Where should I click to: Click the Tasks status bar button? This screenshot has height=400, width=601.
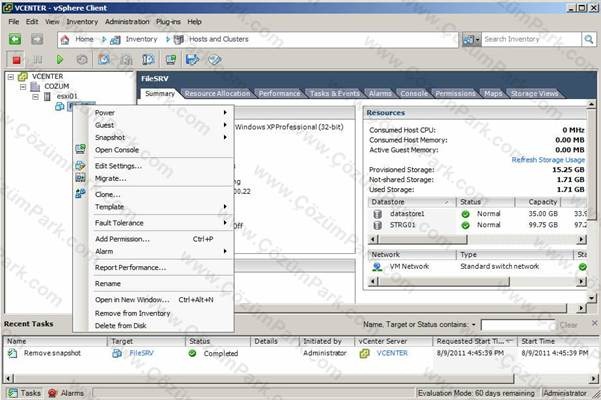coord(25,393)
